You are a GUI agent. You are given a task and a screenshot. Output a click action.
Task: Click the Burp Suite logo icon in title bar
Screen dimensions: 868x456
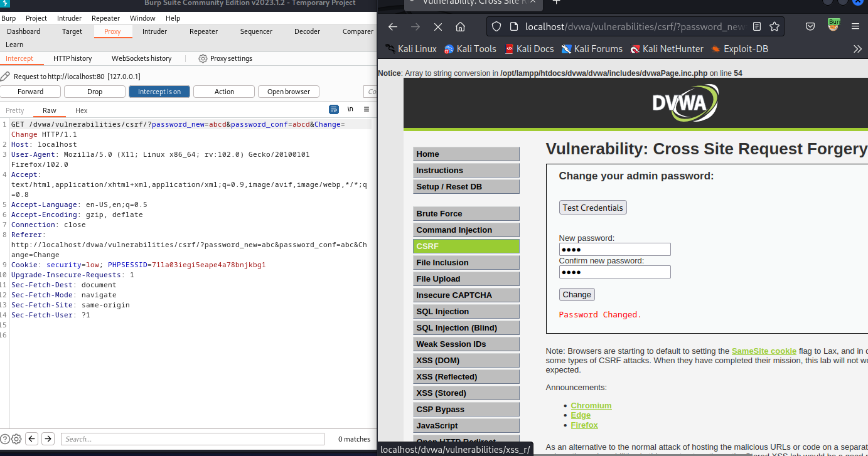[5, 4]
